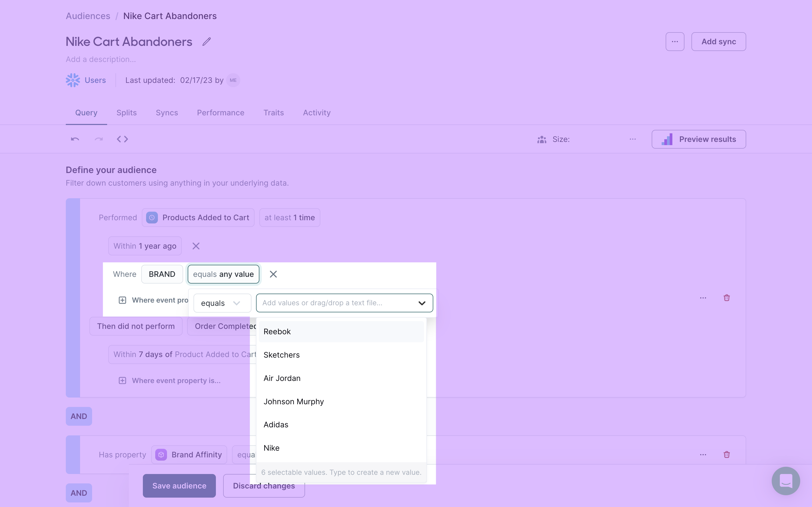Click the Discard changes link

tap(264, 485)
